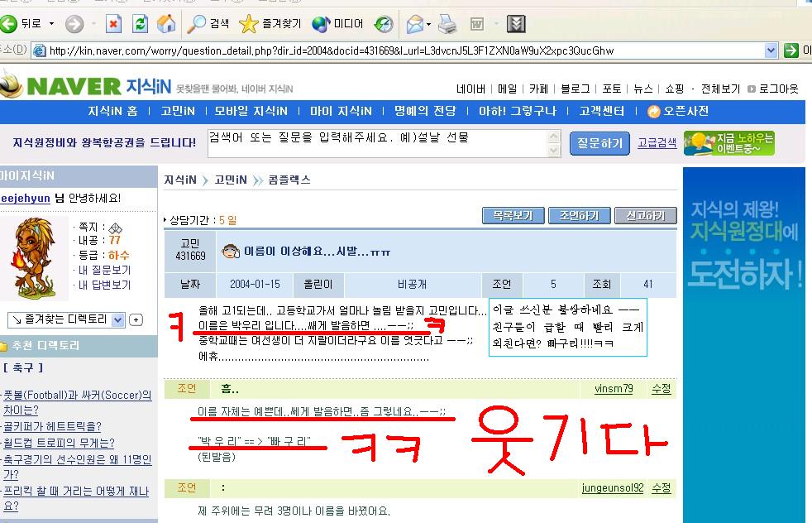The image size is (812, 523).
Task: Open 쇼핑 top link
Action: tap(674, 89)
